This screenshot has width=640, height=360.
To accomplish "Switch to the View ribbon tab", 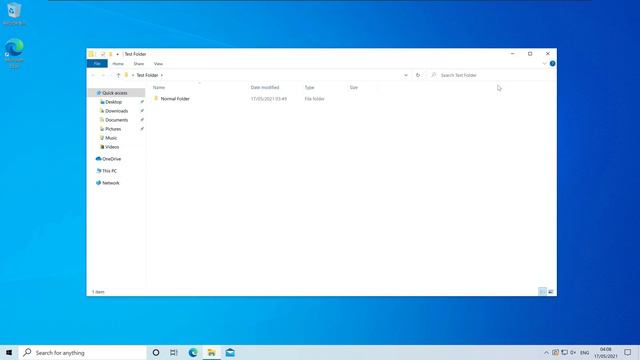I will tap(158, 64).
